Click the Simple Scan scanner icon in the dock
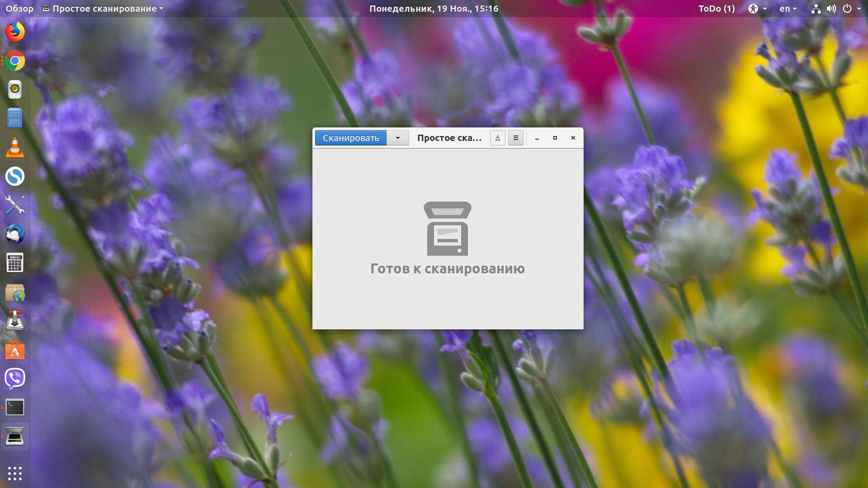 15,436
